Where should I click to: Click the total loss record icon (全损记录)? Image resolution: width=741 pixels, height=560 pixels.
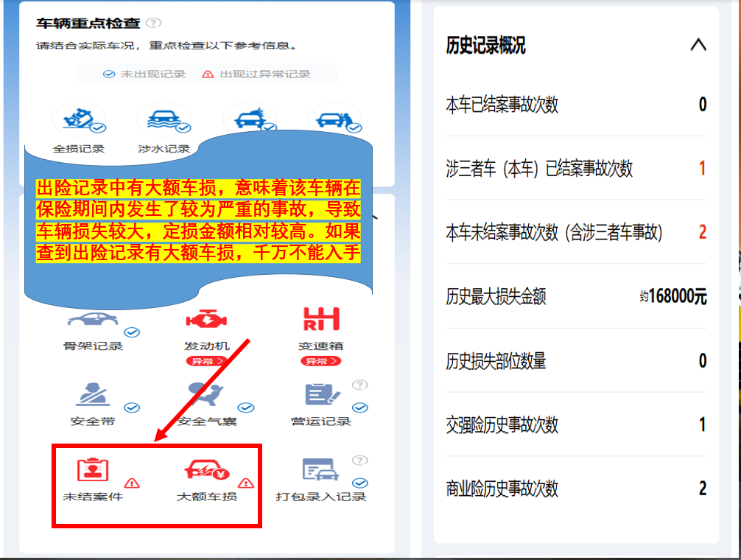point(80,120)
